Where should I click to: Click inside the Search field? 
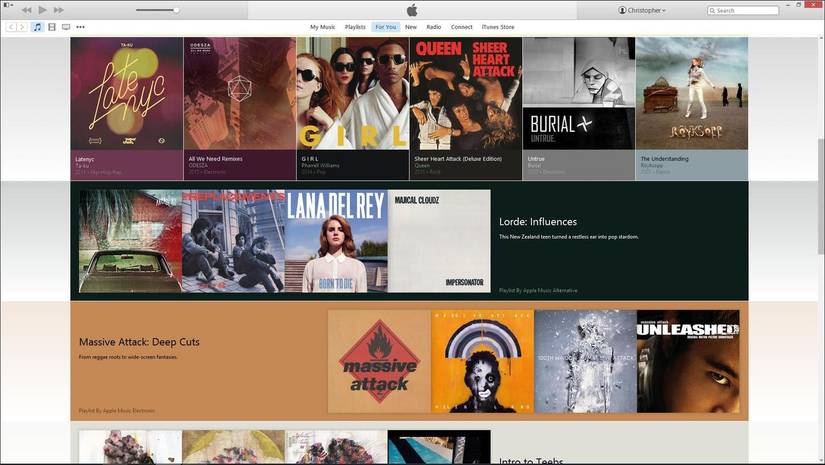click(x=743, y=11)
